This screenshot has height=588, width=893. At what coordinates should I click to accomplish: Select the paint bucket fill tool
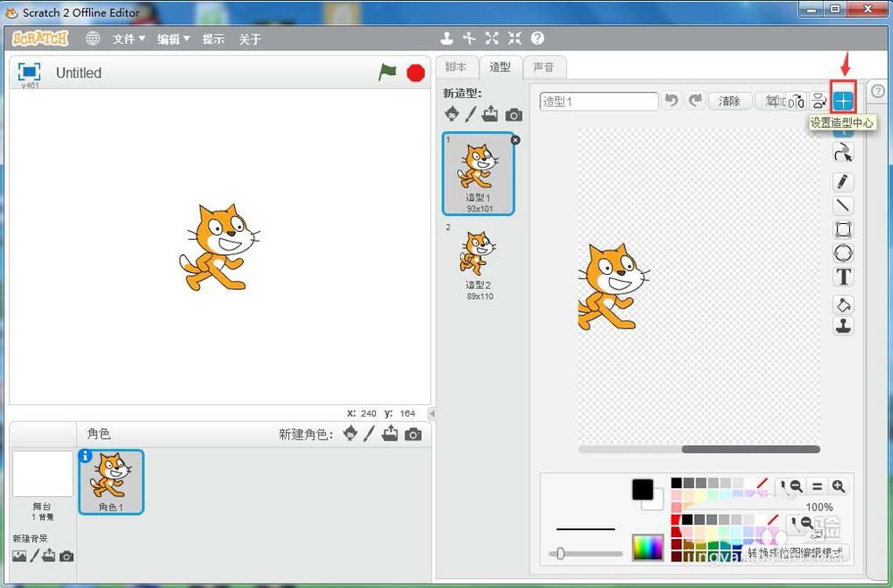coord(843,304)
